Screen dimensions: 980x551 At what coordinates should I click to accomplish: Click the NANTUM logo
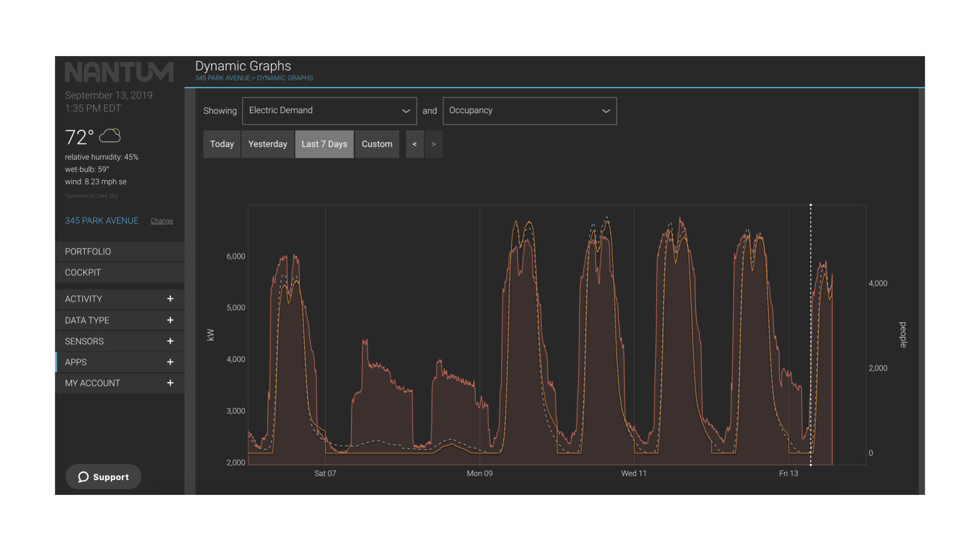coord(119,72)
